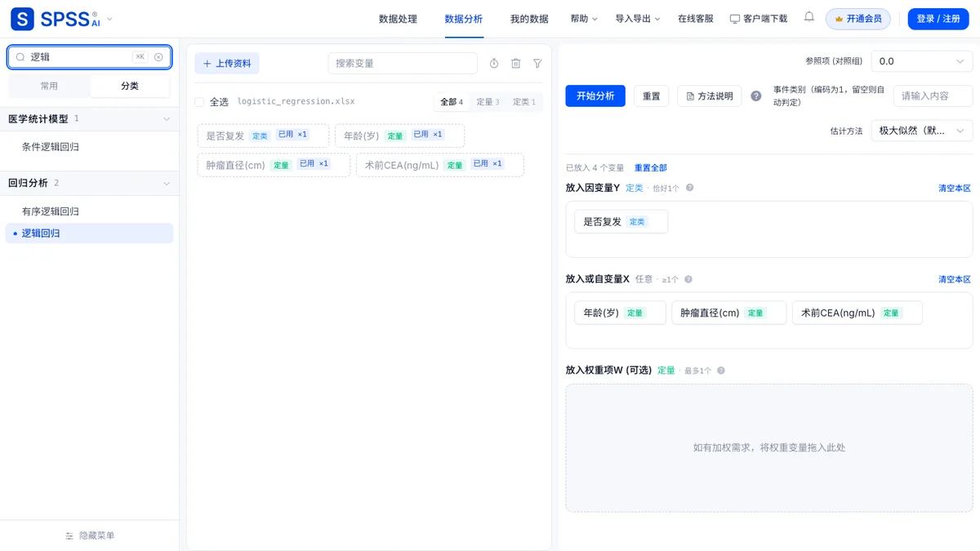Click 清空本区 for the Y variable area
The height and width of the screenshot is (551, 980).
(955, 189)
